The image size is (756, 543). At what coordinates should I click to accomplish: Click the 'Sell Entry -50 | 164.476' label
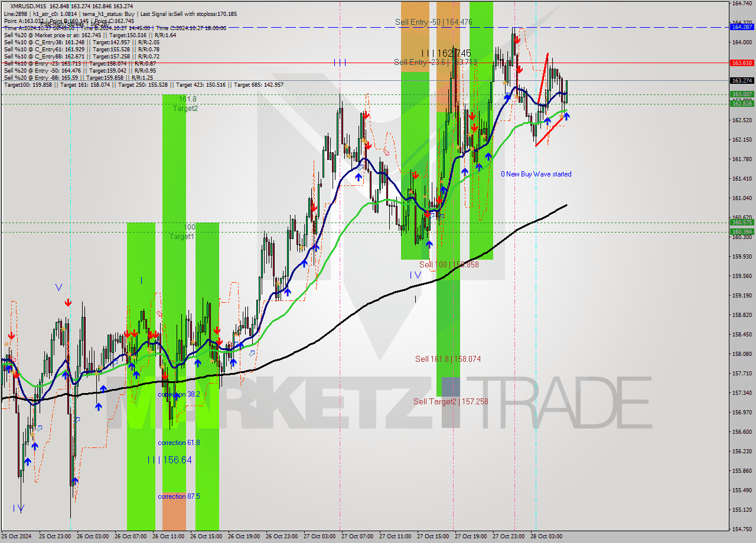click(434, 22)
